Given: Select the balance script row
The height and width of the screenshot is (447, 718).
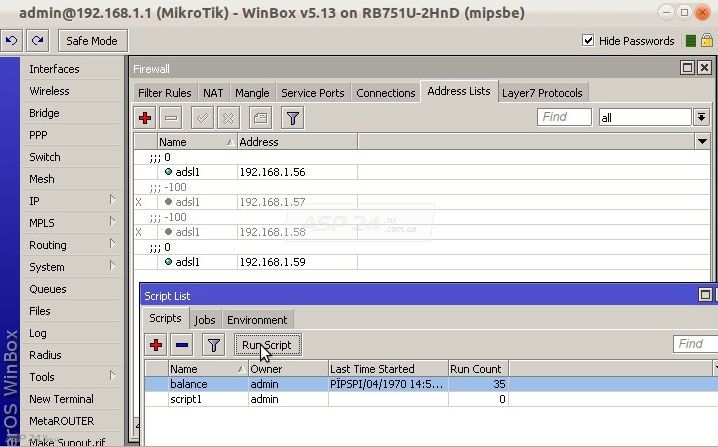Looking at the screenshot, I should [430, 384].
